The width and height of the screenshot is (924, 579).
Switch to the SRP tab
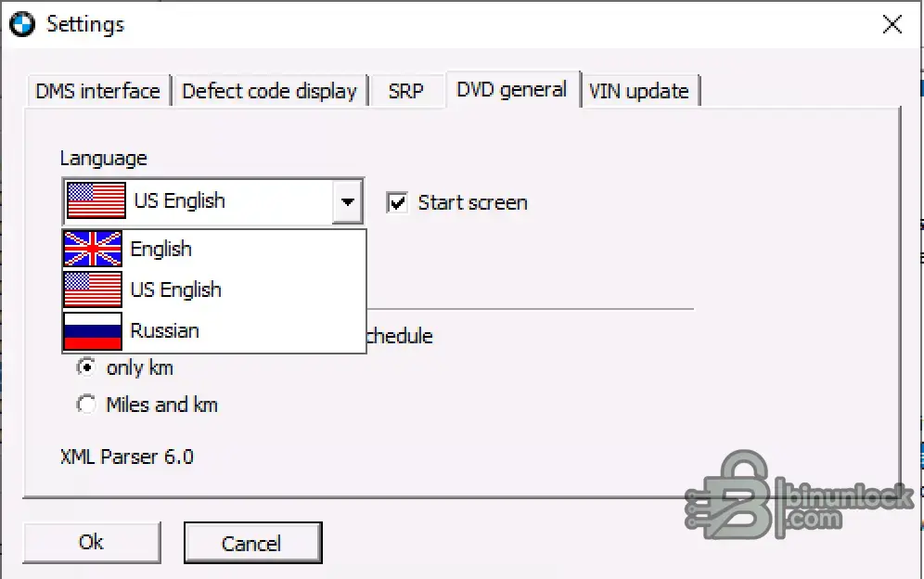point(406,91)
